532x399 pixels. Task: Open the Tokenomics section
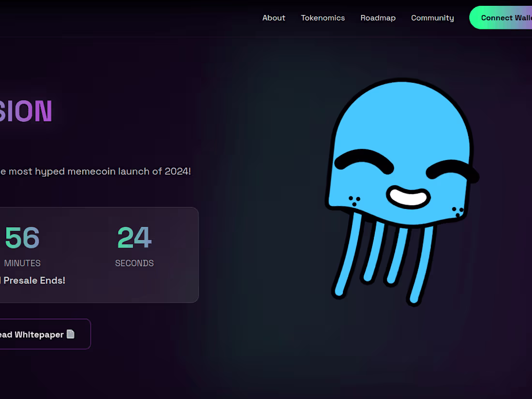[323, 17]
